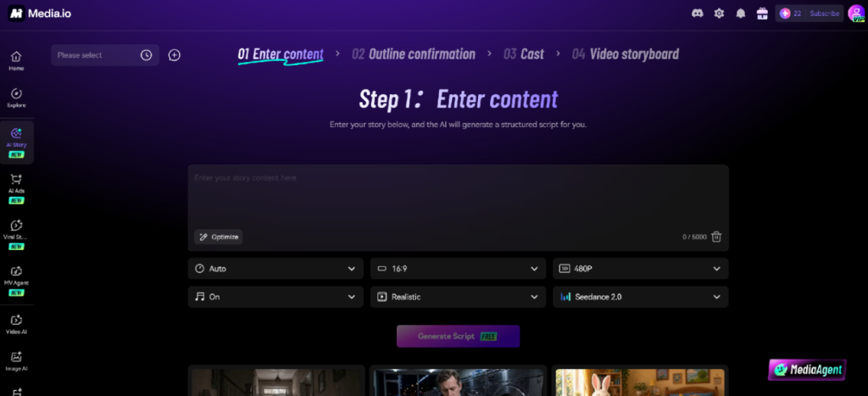Open the Realistic style dropdown

458,297
